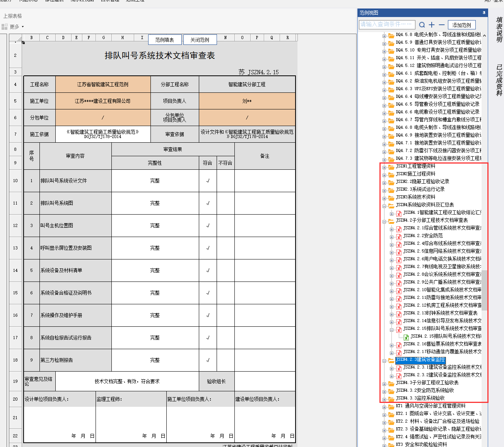Click the title 排队叫号系统技术文档审查表
The height and width of the screenshot is (447, 504).
coord(160,56)
